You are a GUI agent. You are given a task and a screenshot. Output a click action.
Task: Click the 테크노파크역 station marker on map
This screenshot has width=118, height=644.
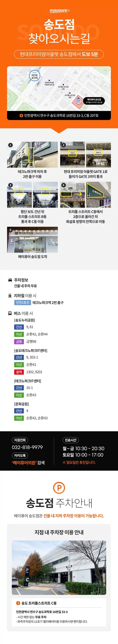click(x=35, y=75)
